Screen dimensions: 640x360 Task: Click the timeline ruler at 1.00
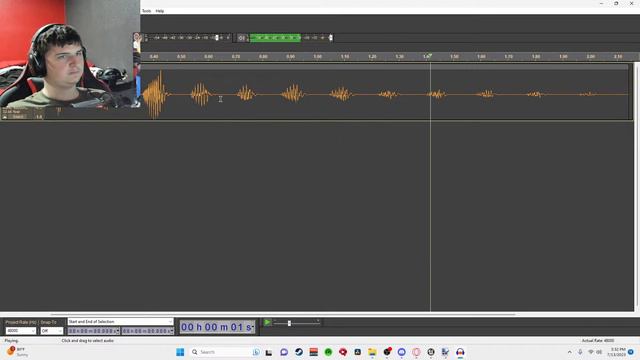coord(318,56)
